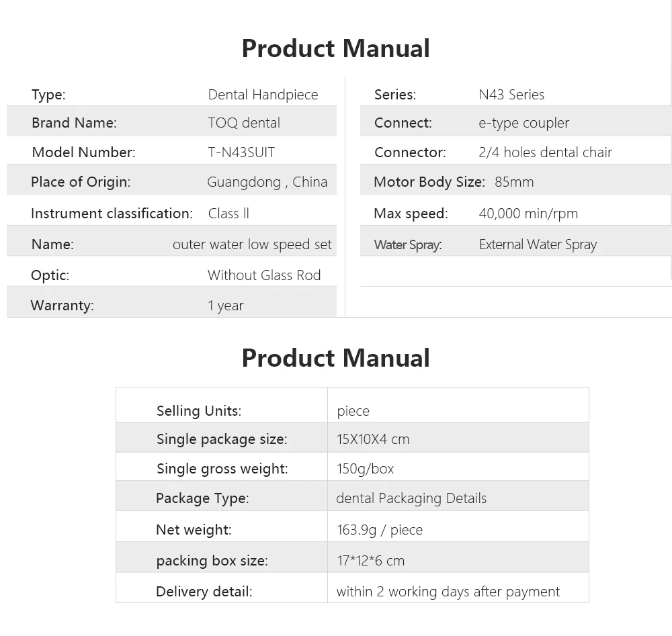Select the 15X10X4 cm package size

373,439
